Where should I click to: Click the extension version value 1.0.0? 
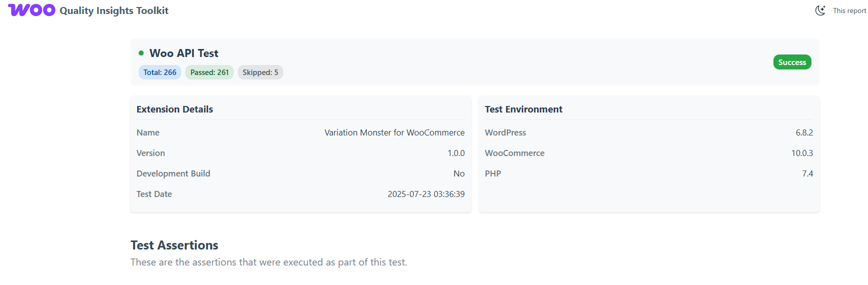click(x=456, y=153)
